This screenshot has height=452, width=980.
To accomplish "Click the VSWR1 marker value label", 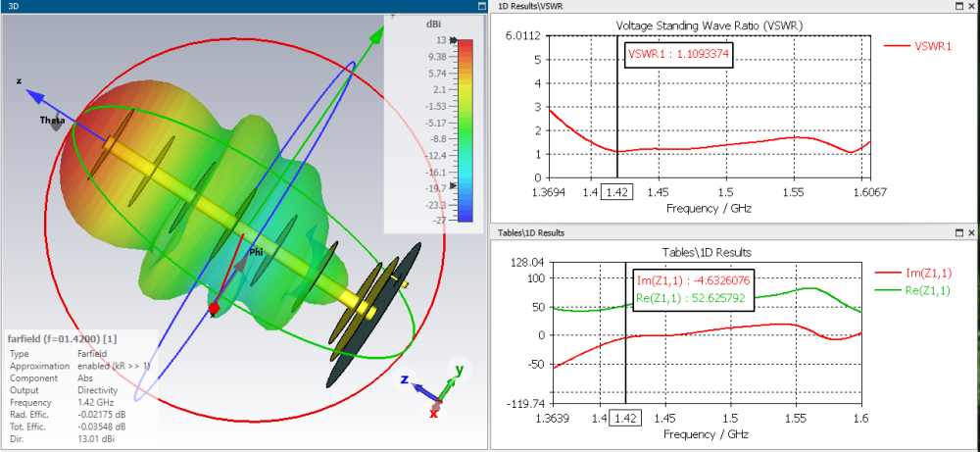I will pos(678,54).
